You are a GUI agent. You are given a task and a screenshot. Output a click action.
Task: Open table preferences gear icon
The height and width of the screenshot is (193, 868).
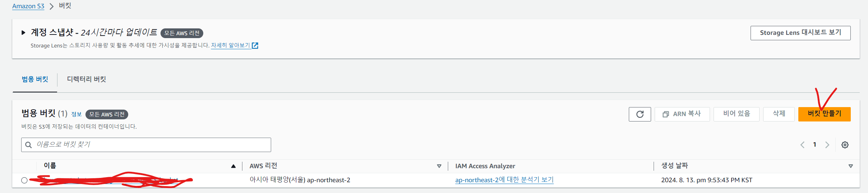pos(845,145)
